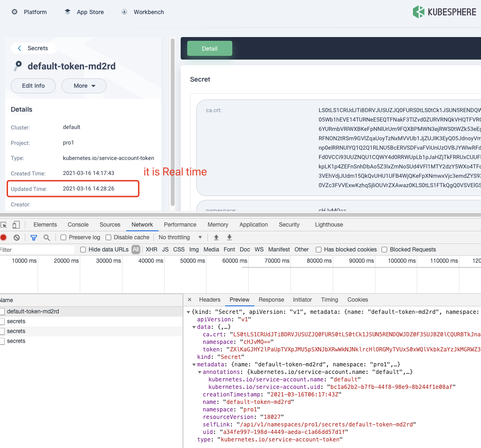Click the Edit Info button
481x448 pixels.
click(33, 86)
